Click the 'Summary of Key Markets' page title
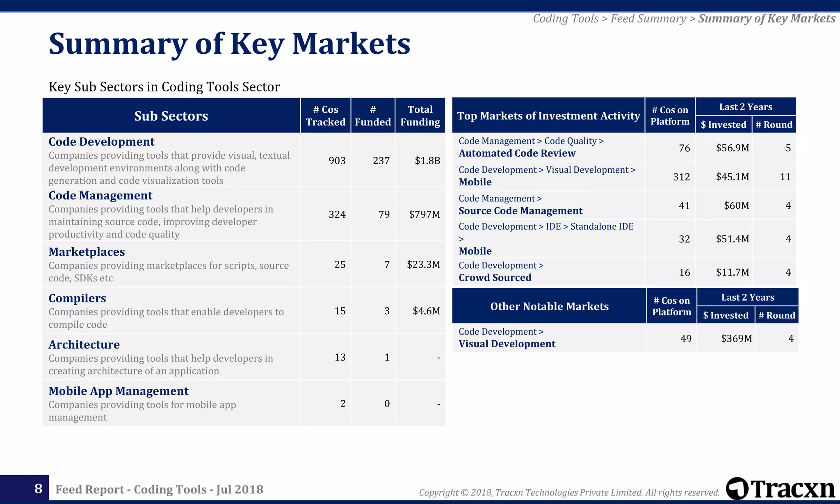Screen dimensions: 840x504 click(229, 43)
